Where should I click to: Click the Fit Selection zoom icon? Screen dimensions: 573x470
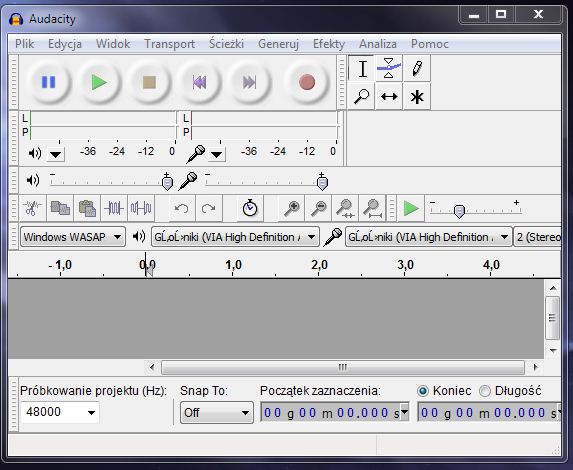click(x=345, y=208)
